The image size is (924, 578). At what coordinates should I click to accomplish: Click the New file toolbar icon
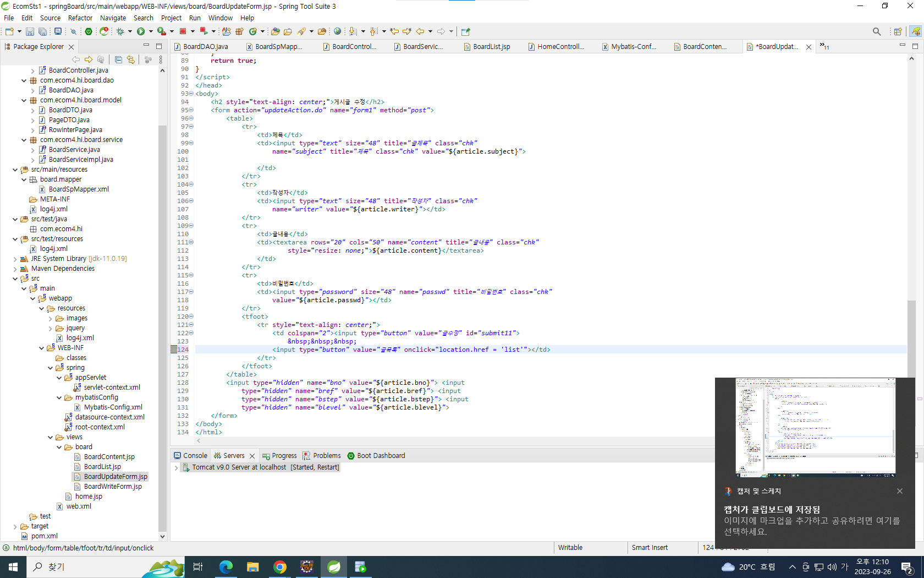coord(9,31)
